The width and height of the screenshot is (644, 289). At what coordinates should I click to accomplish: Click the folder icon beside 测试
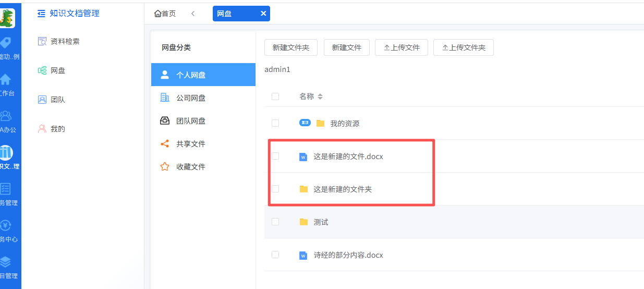[x=303, y=222]
